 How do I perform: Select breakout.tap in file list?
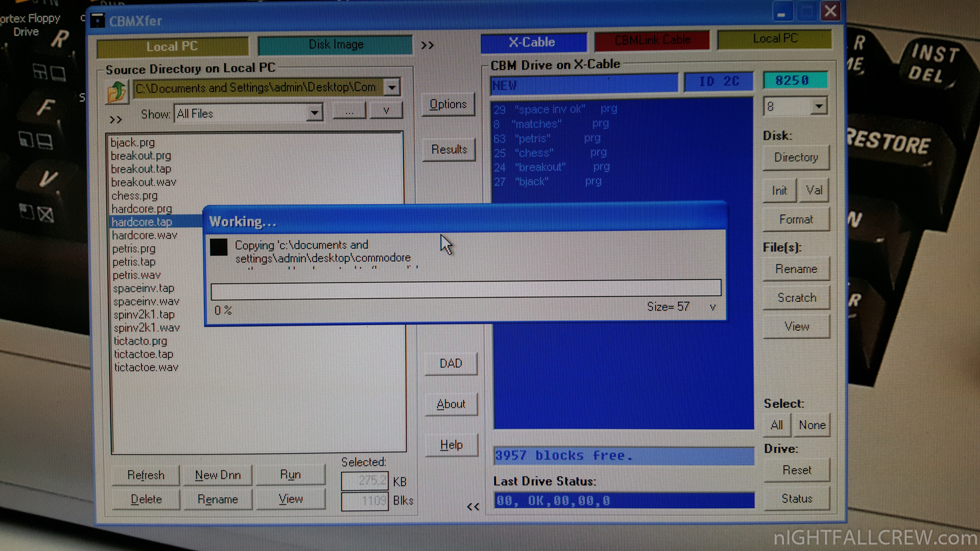coord(141,169)
